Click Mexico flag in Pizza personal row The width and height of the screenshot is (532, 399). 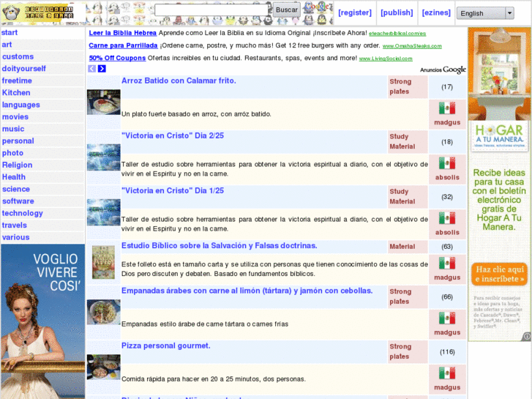tap(447, 373)
